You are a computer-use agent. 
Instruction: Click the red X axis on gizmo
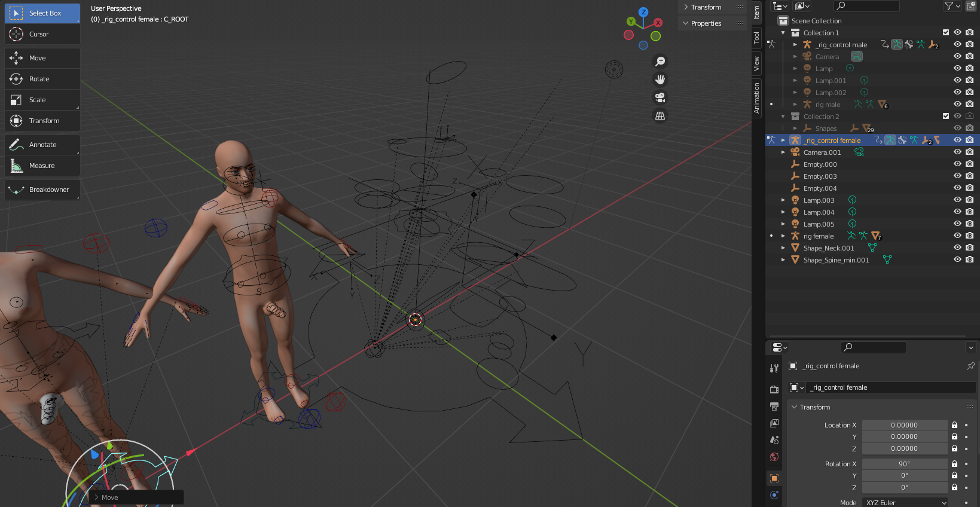[658, 23]
